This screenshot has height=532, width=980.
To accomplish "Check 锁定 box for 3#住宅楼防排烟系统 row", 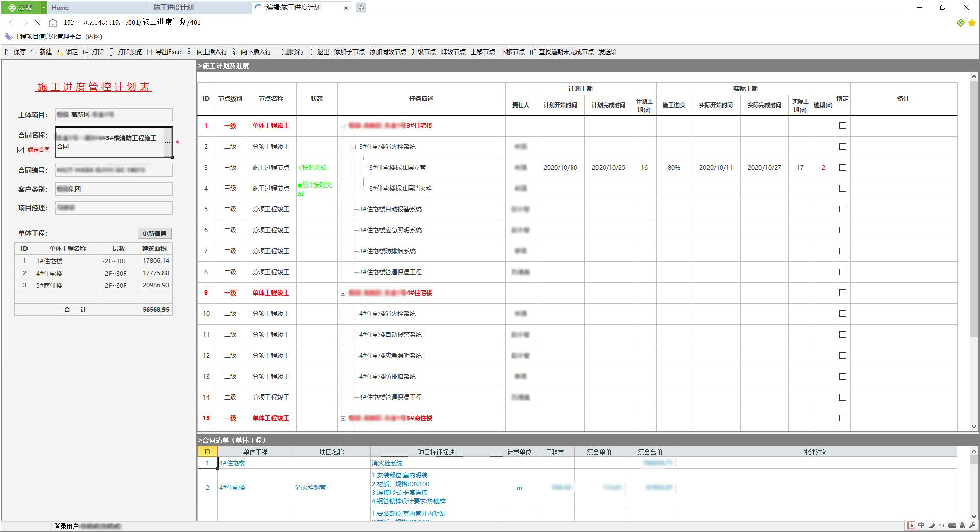I will click(842, 251).
